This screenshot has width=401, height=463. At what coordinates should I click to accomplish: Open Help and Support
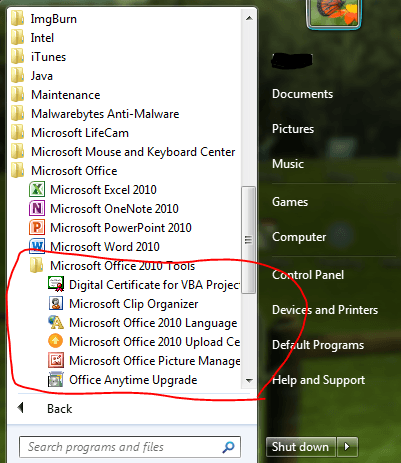319,380
